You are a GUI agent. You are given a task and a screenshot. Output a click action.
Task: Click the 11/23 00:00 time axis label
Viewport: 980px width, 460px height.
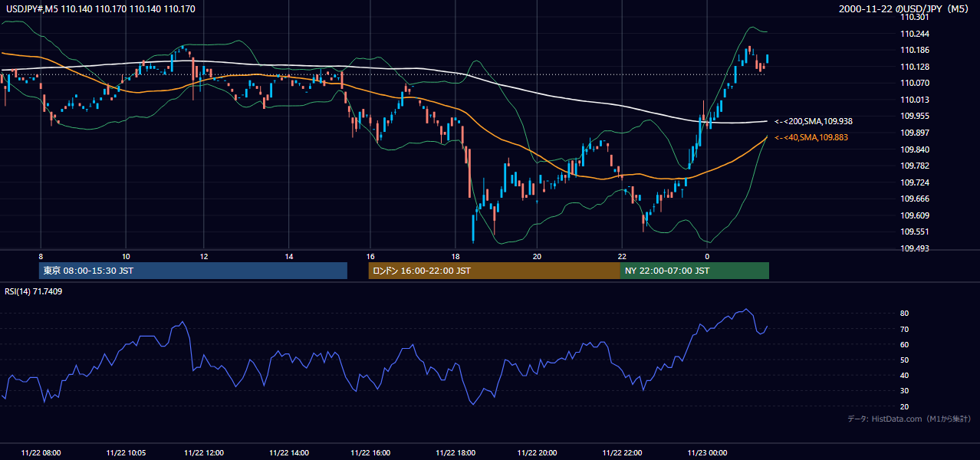(x=707, y=453)
